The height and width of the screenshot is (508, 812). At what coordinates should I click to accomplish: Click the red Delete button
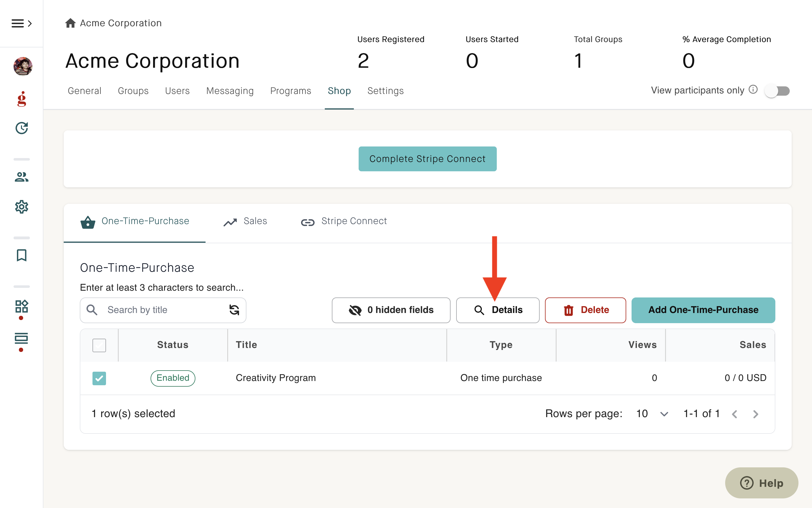(x=585, y=310)
